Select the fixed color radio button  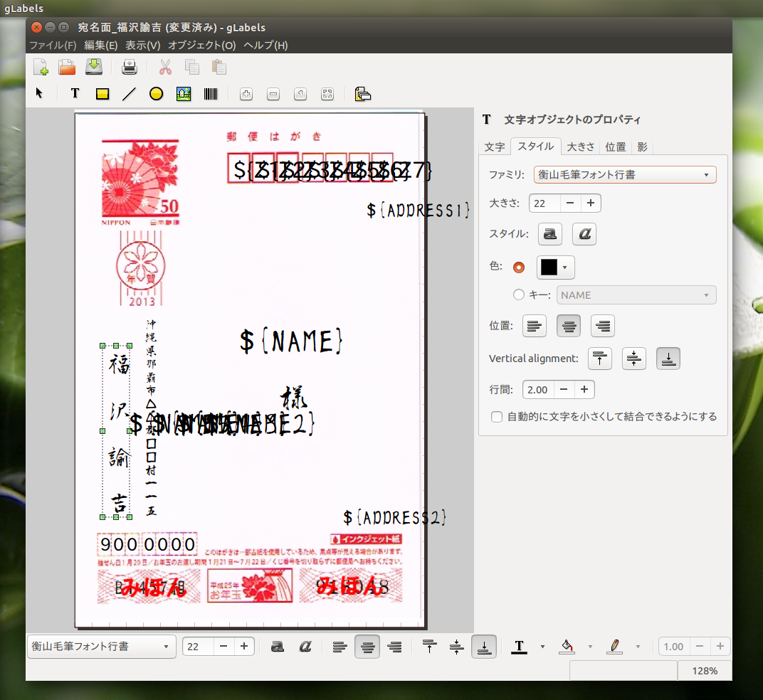pos(518,267)
